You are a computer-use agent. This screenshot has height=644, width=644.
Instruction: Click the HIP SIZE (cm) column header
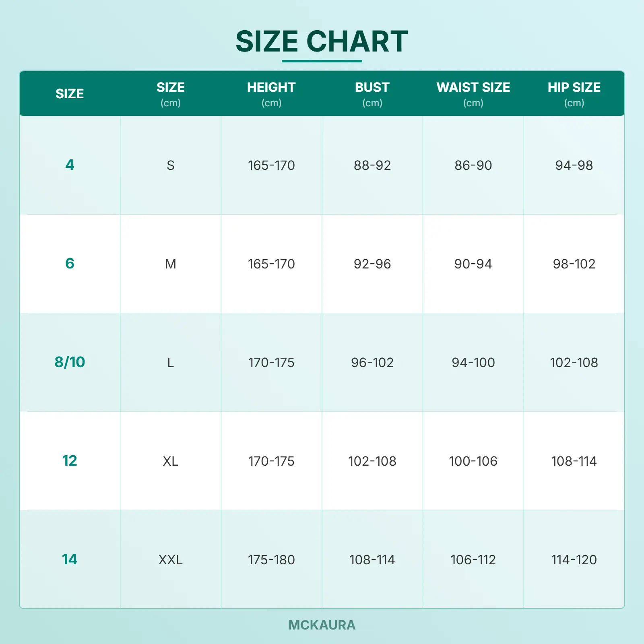[x=574, y=94]
